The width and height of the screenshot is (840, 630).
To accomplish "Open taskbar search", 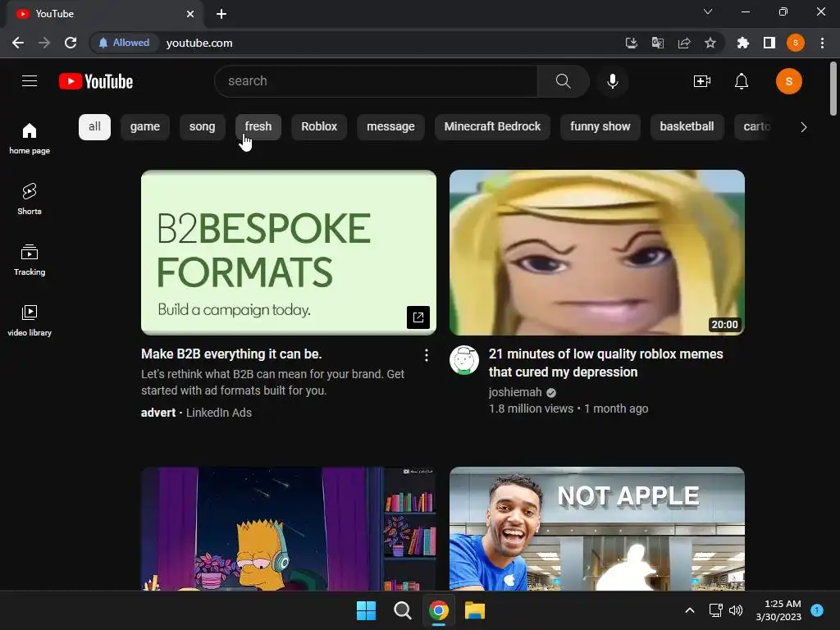I will [x=402, y=610].
